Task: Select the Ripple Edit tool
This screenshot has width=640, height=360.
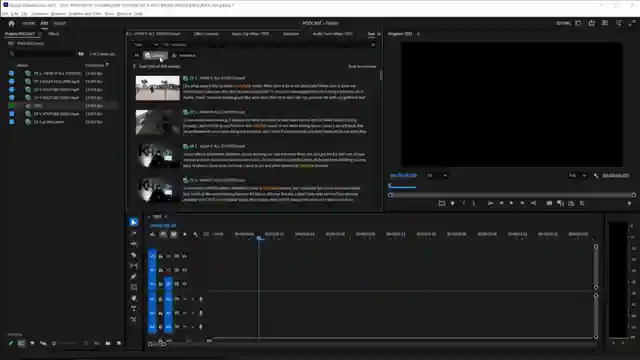Action: pyautogui.click(x=133, y=244)
